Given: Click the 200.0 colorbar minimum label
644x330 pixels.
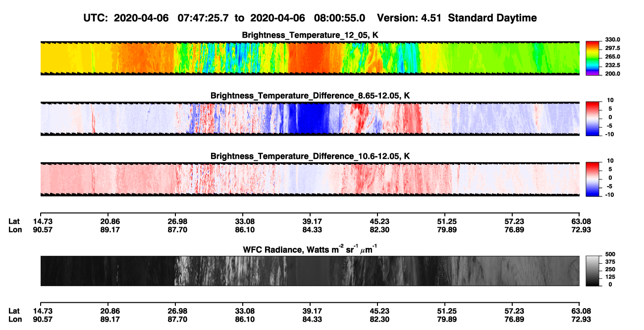Looking at the screenshot, I should [613, 74].
